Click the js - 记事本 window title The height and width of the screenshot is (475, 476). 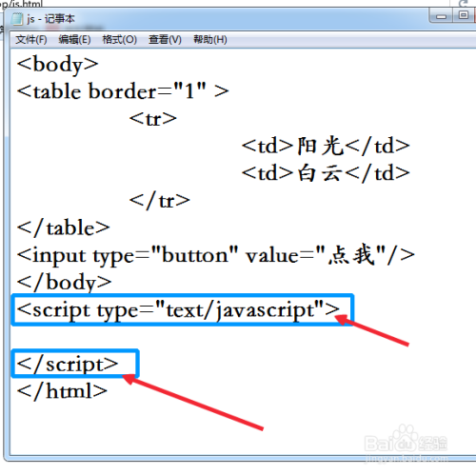tap(50, 19)
